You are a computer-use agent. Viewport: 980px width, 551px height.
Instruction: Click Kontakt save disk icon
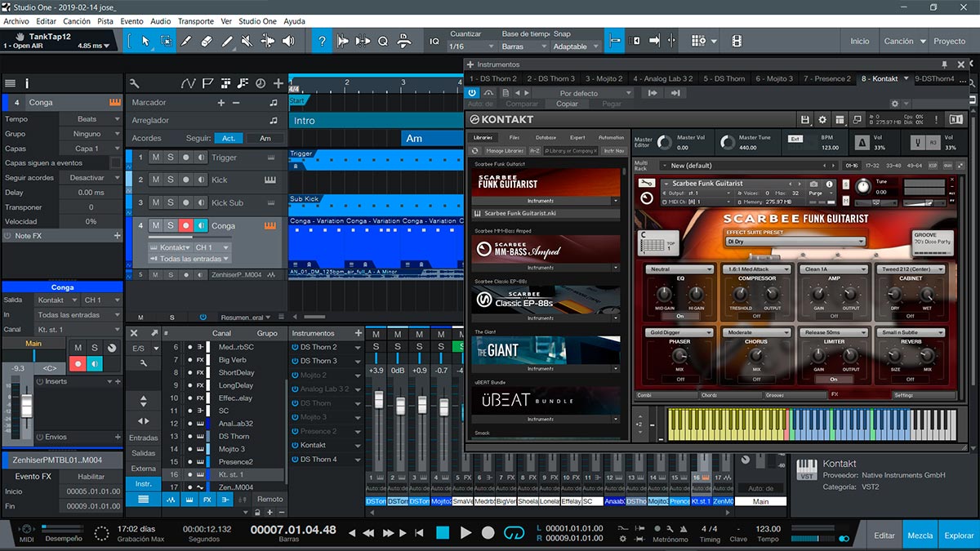tap(805, 120)
